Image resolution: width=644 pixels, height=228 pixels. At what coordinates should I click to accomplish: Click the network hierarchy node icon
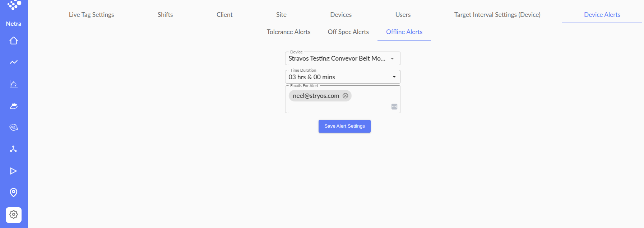[14, 149]
